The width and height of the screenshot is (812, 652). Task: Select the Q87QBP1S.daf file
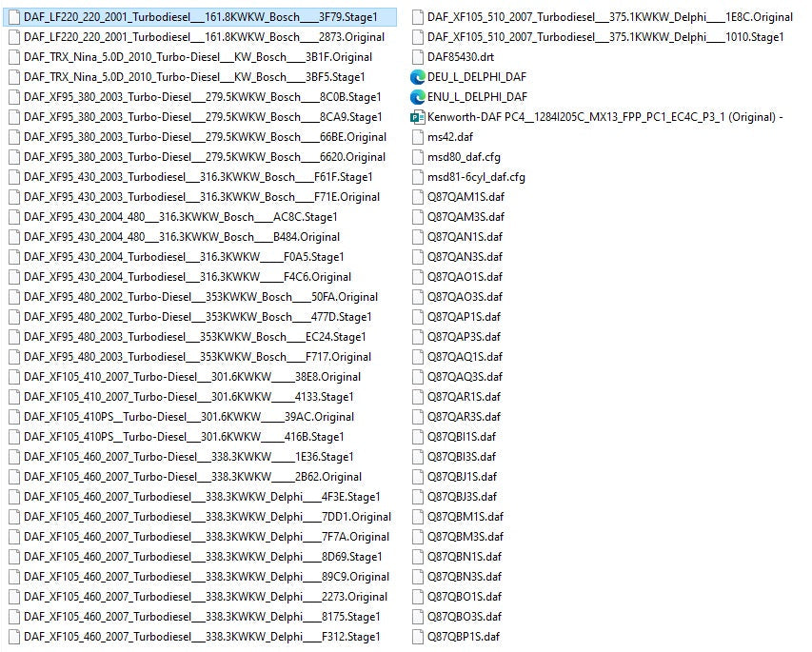463,637
